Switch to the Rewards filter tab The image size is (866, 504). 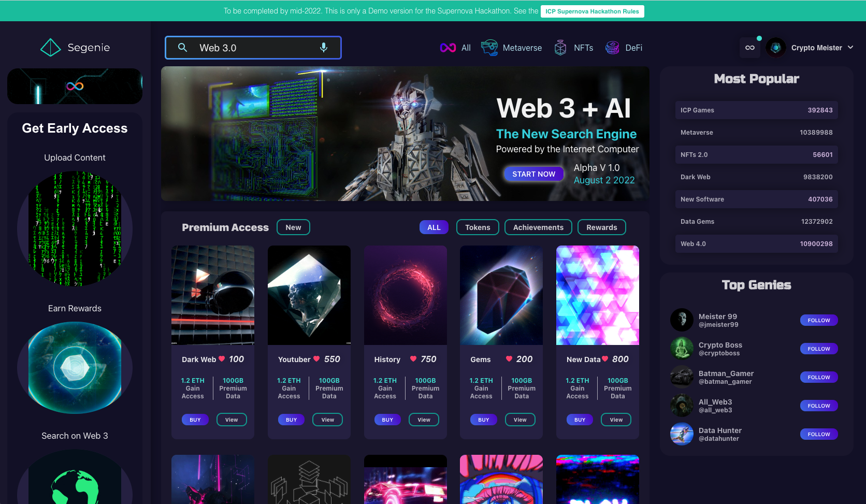tap(602, 227)
